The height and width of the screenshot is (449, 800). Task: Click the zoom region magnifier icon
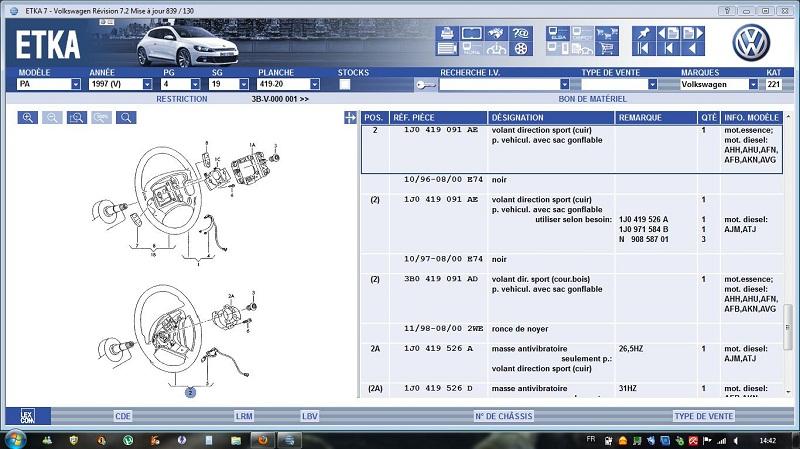click(x=77, y=118)
